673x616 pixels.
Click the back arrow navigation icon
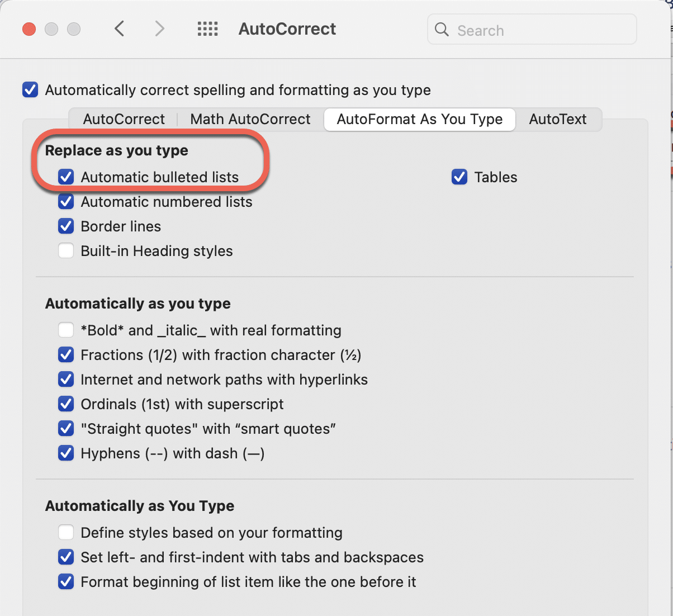119,29
